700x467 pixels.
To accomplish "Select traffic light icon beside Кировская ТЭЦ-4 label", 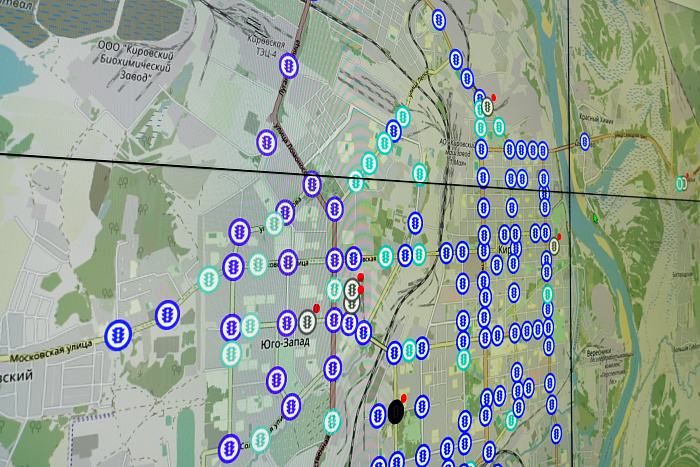I will (x=289, y=67).
